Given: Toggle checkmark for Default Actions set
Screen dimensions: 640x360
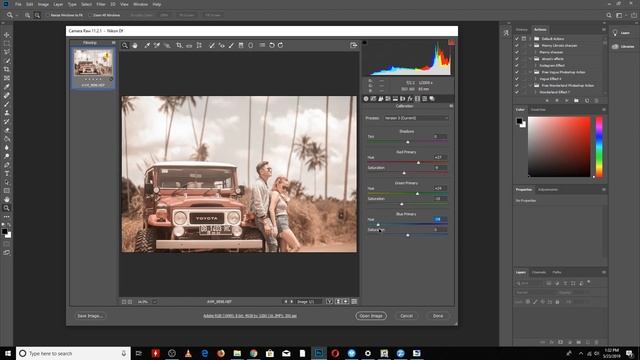Looking at the screenshot, I should point(517,39).
